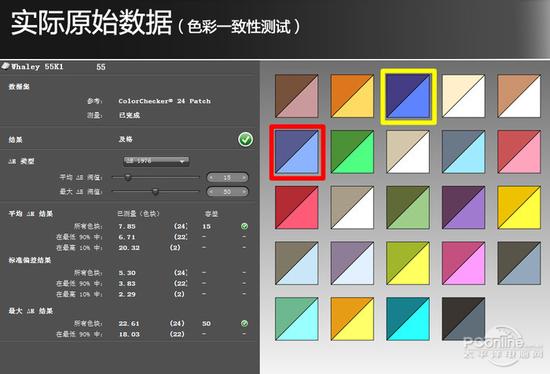Click the value 20.32

[129, 248]
